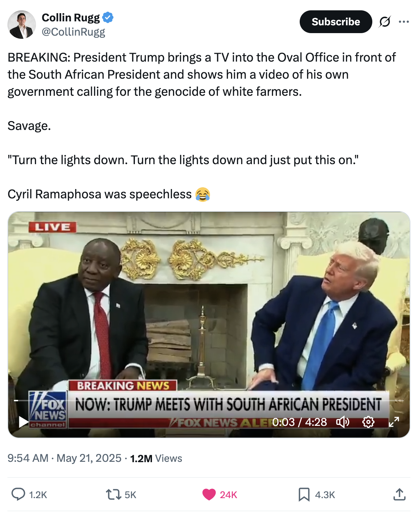Open Collin Rugg's profile picture
Viewport: 420px width, 517px height.
(x=22, y=25)
